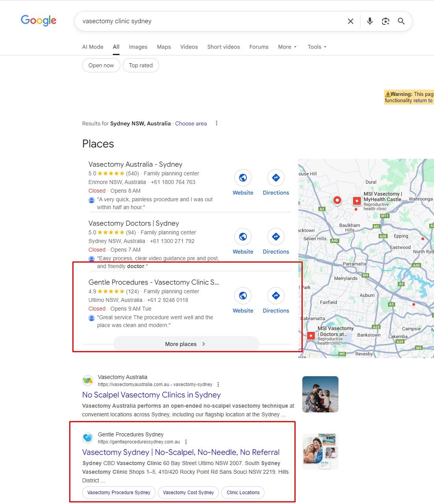Open three-dot menu beside Choose area
434x504 pixels.
tap(216, 123)
